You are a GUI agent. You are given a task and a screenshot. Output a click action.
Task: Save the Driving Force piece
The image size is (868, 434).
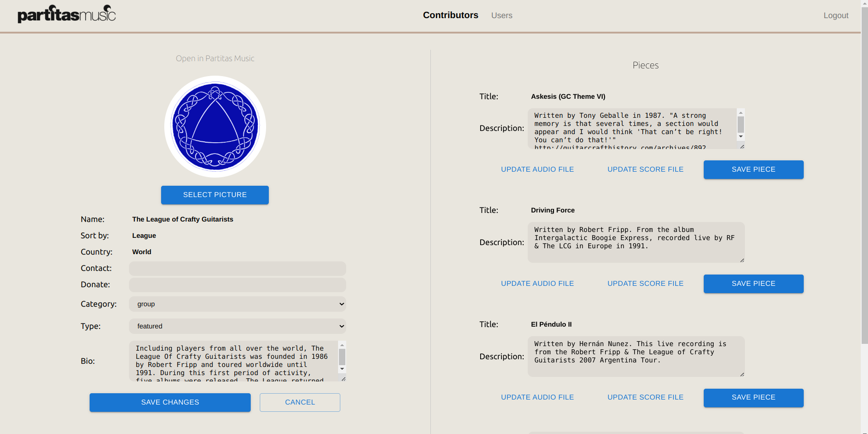coord(754,284)
